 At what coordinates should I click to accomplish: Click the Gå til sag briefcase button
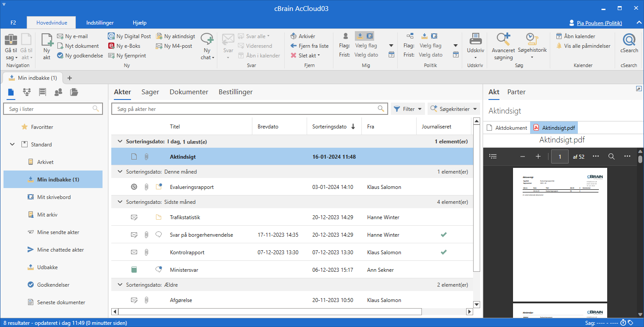coord(11,47)
